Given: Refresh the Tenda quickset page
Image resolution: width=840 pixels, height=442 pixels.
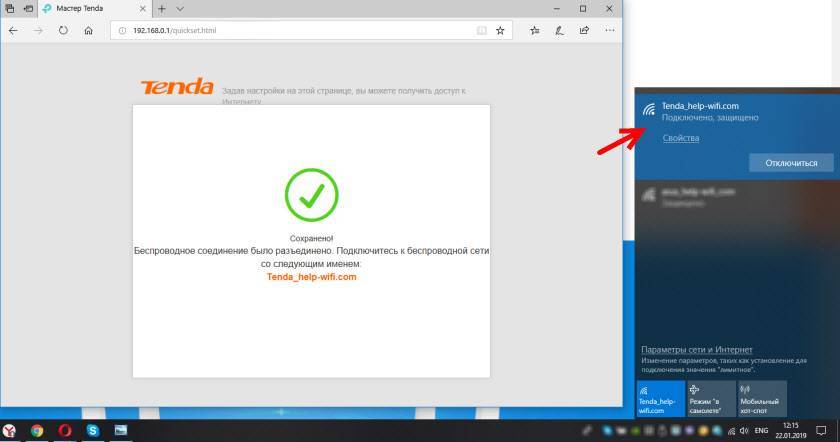Looking at the screenshot, I should point(63,31).
